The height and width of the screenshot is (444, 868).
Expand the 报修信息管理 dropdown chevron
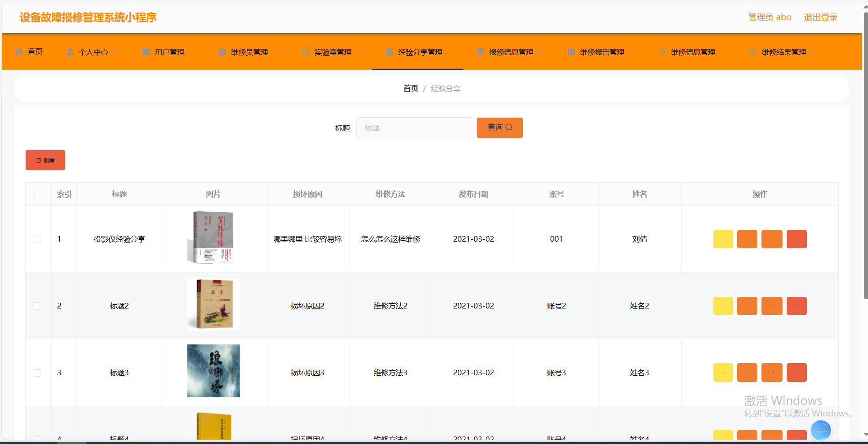tap(541, 51)
